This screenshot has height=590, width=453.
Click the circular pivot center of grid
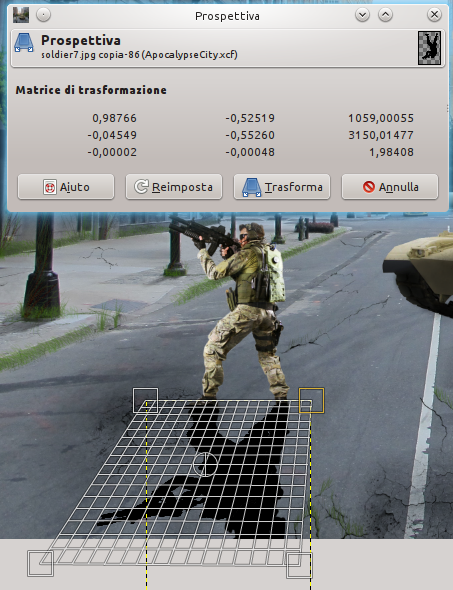pyautogui.click(x=205, y=464)
